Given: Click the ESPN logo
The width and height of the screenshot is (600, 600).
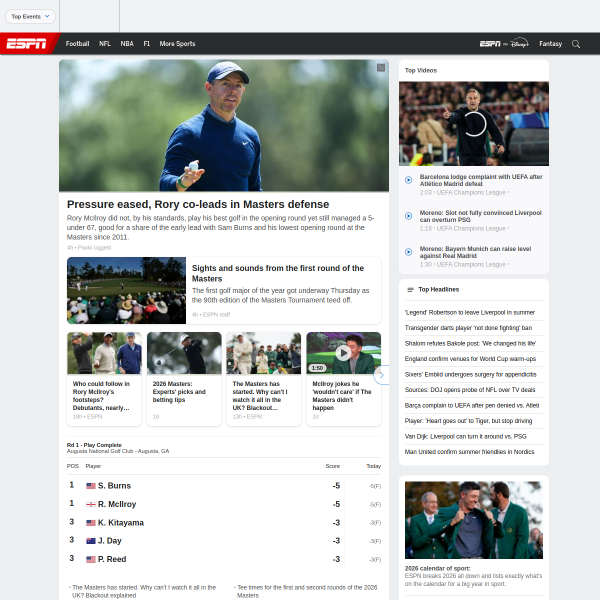Looking at the screenshot, I should point(26,44).
